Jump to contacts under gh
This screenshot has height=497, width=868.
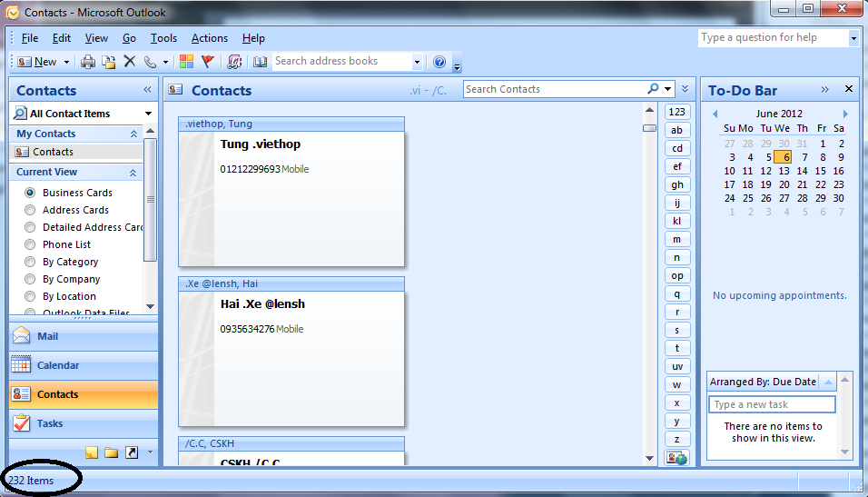tap(677, 184)
